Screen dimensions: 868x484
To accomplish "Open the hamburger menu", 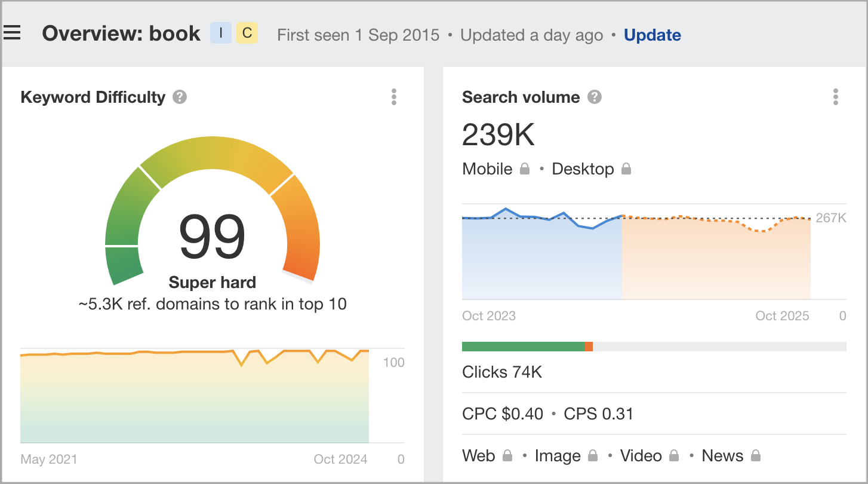I will [12, 33].
